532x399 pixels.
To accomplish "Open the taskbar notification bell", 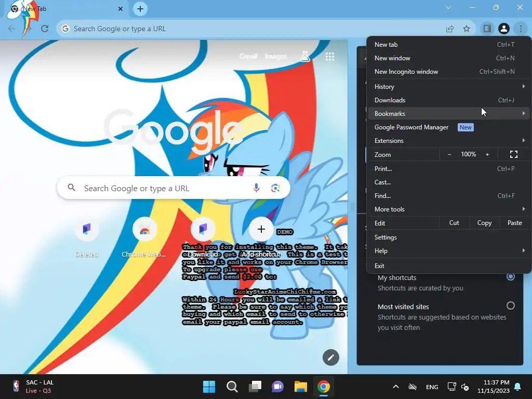I will pos(518,387).
